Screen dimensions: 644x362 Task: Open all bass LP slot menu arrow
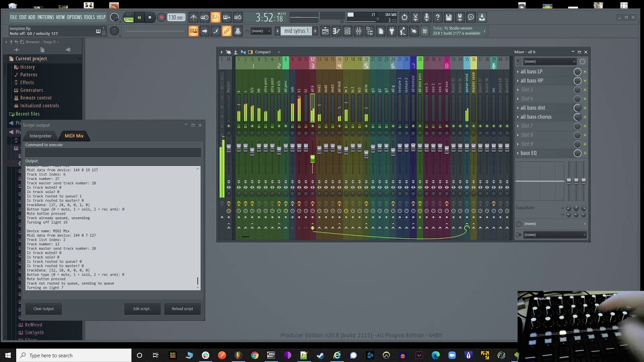(518, 71)
